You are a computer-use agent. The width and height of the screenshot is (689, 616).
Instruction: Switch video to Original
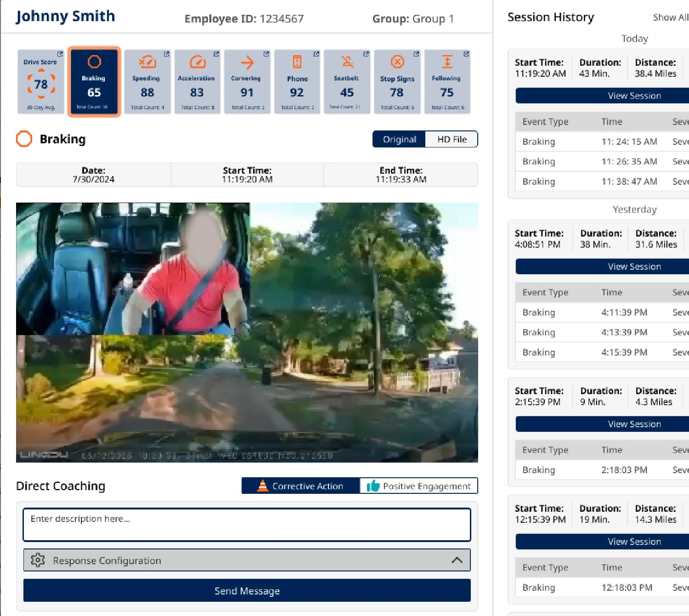pos(399,139)
